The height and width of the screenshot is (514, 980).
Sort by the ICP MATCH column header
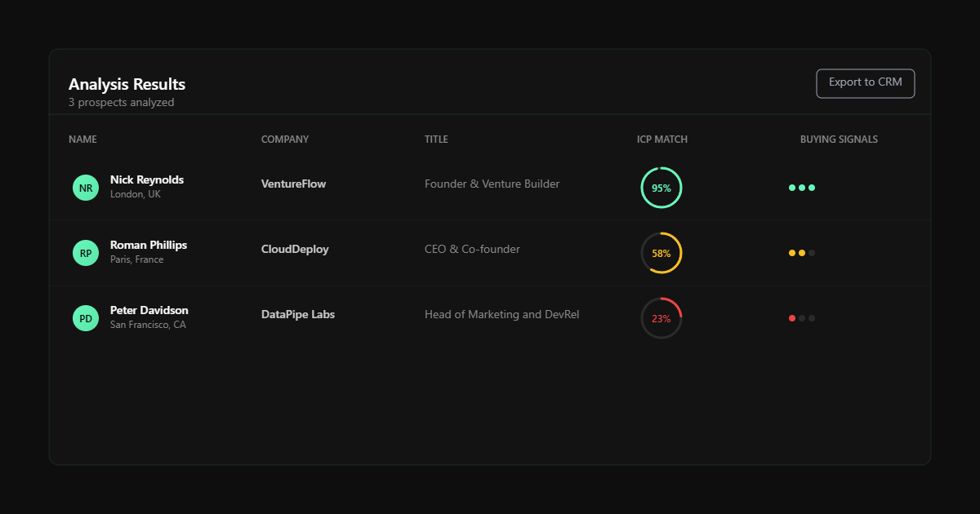pos(662,139)
